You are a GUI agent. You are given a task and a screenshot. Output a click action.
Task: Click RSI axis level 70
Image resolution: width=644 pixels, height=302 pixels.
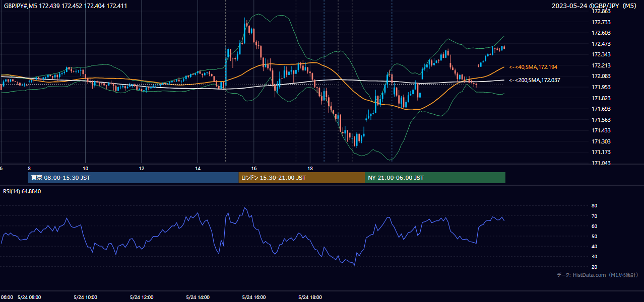[x=594, y=216]
